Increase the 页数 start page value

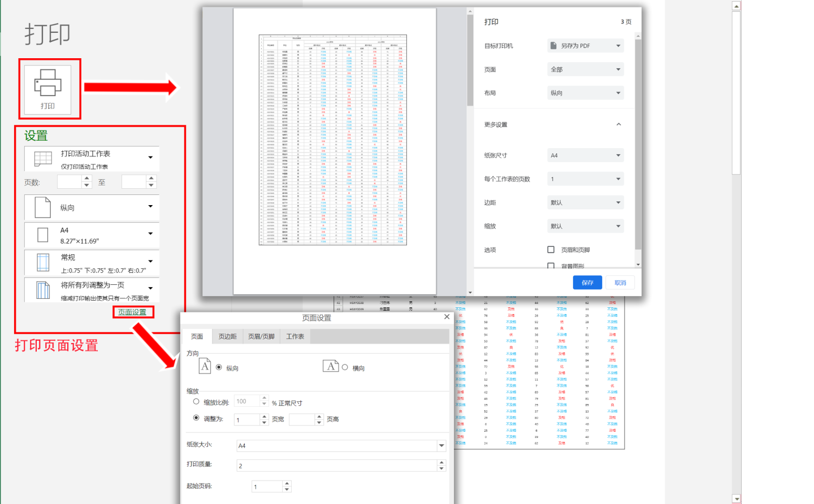(86, 179)
